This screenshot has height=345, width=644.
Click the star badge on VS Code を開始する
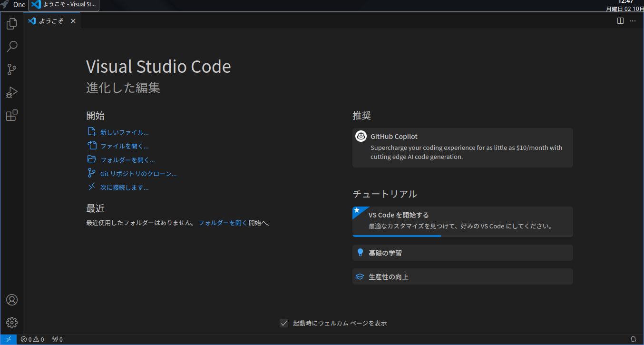pos(357,210)
